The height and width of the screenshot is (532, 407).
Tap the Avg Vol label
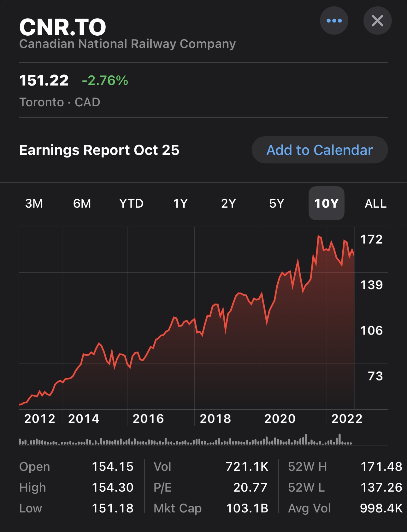pyautogui.click(x=310, y=509)
